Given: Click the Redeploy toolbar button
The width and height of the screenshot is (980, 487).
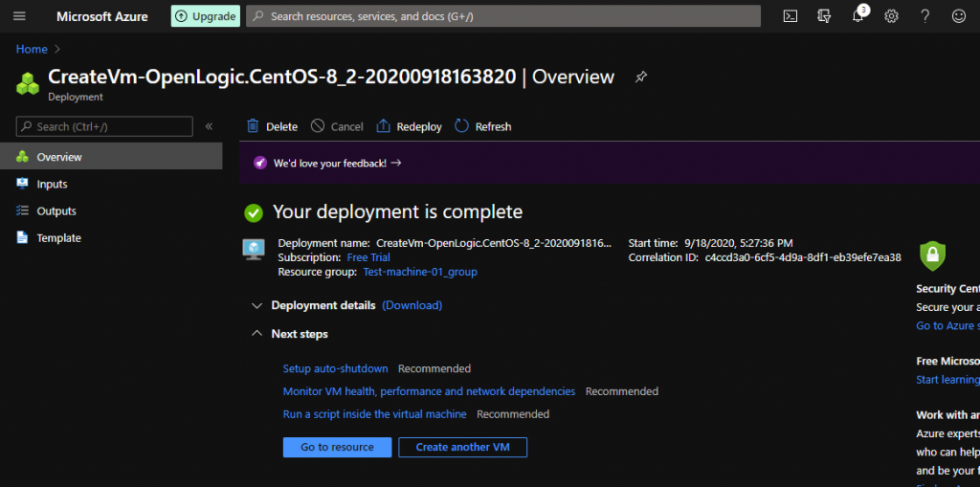Looking at the screenshot, I should tap(410, 126).
